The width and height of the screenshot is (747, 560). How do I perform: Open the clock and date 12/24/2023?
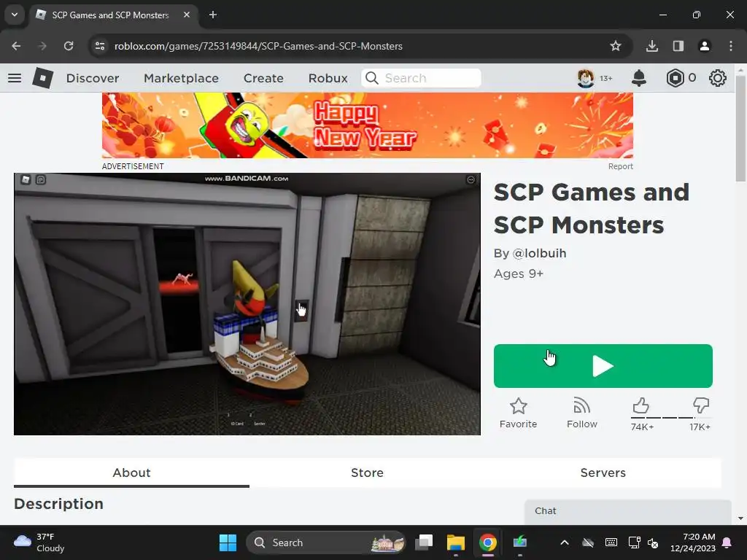[693, 542]
